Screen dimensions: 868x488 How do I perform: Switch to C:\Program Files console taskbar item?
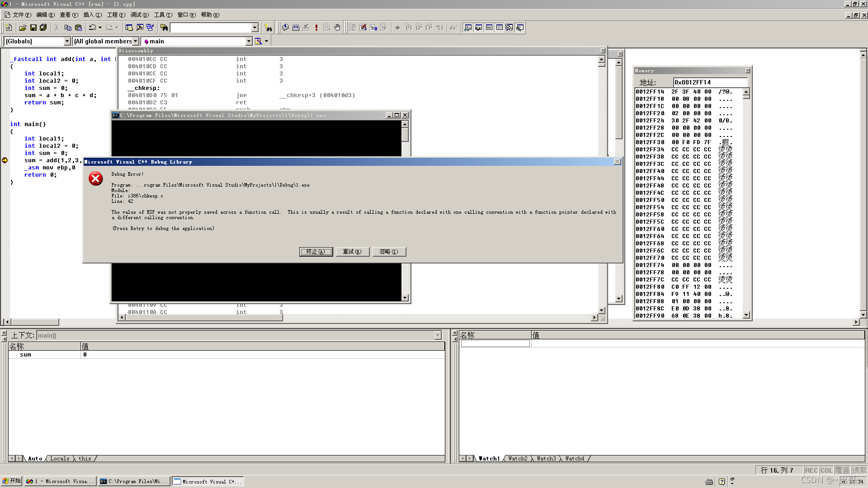134,482
